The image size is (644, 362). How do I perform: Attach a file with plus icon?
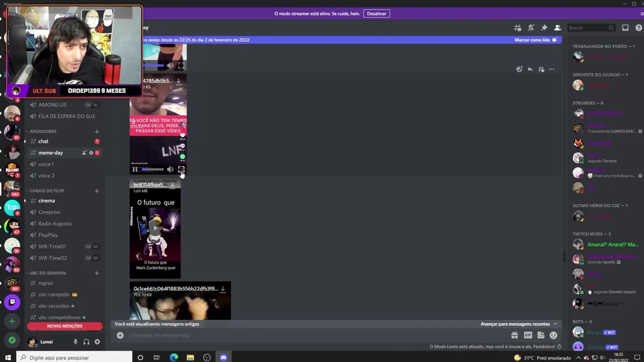tap(120, 335)
